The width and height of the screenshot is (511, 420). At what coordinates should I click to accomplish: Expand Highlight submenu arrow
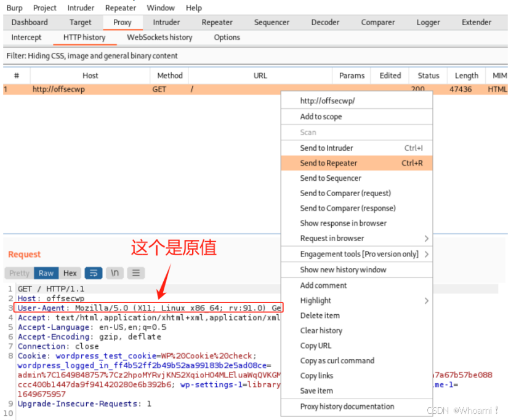[x=426, y=301]
